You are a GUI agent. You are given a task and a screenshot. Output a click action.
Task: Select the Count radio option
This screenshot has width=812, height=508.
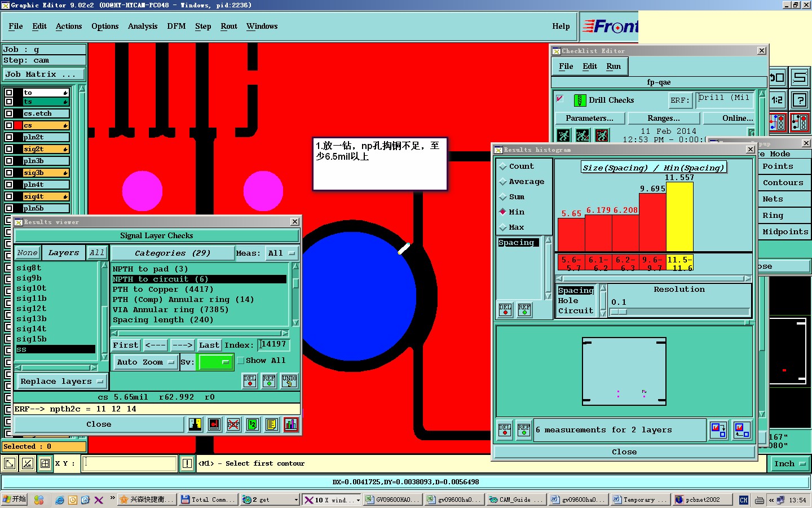click(502, 167)
